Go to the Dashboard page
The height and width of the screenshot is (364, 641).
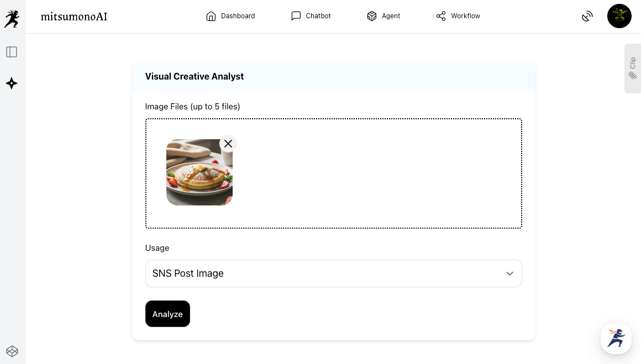pos(230,16)
